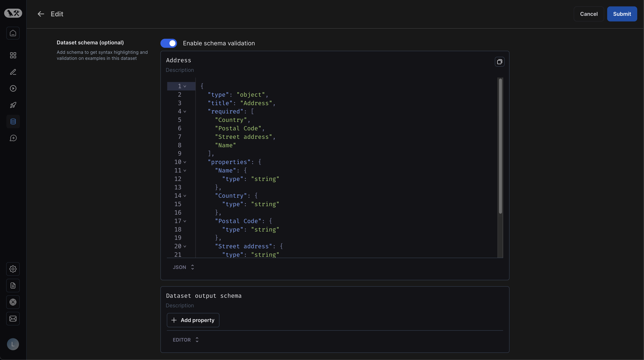Image resolution: width=644 pixels, height=360 pixels.
Task: Open the JSON mode dropdown
Action: (x=184, y=267)
